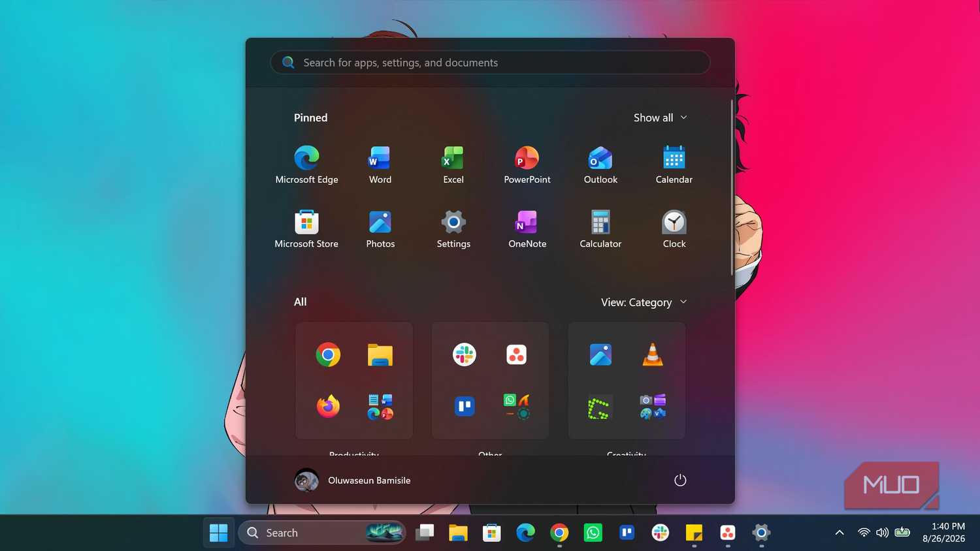980x551 pixels.
Task: Open the Clock pinned app
Action: (674, 229)
